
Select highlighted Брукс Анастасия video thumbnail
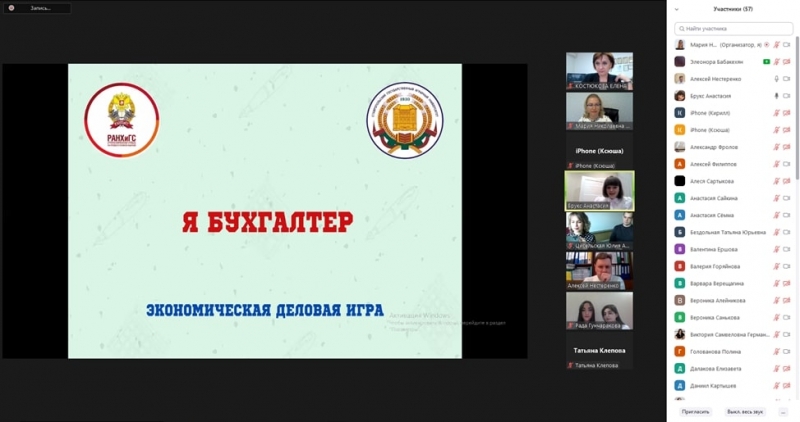click(x=599, y=191)
